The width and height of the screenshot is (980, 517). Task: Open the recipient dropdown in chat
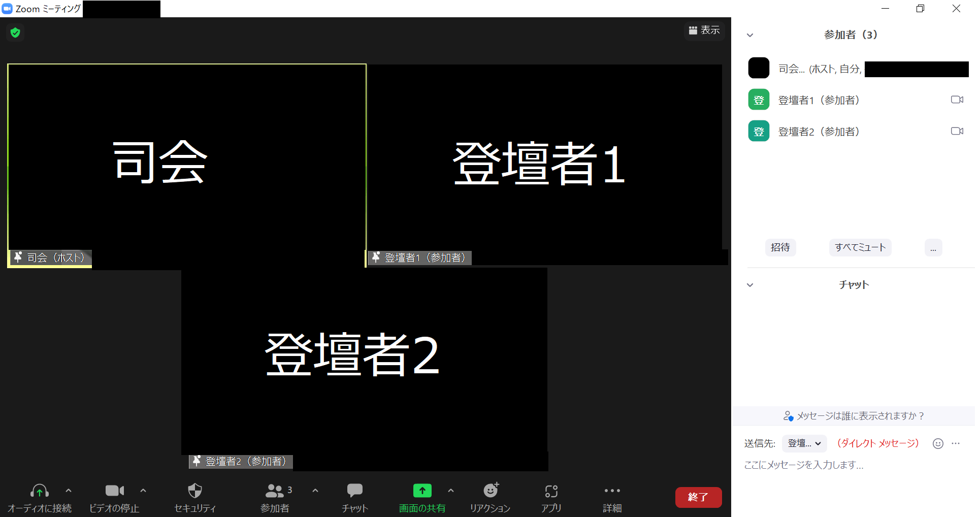804,443
